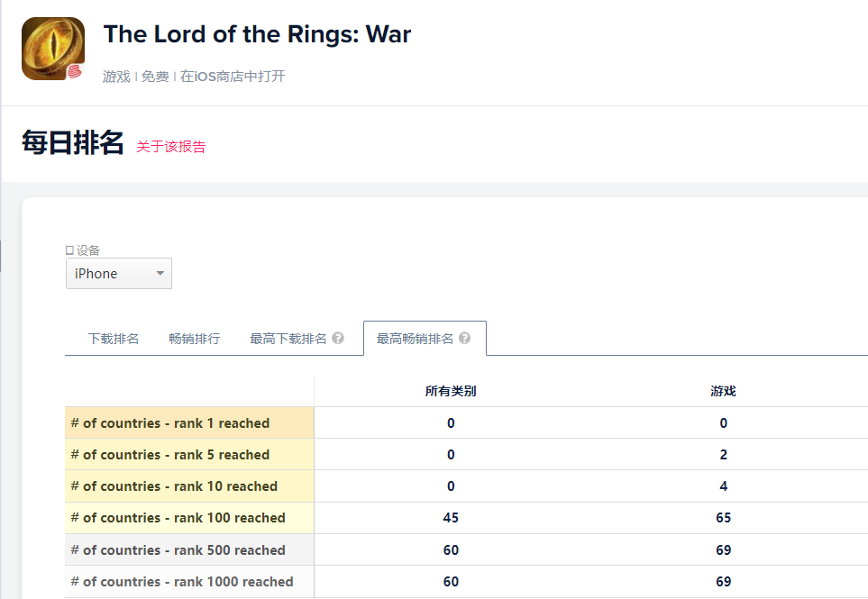Screen dimensions: 868x599
Task: Select the rank 10 reached row label
Action: [x=174, y=486]
